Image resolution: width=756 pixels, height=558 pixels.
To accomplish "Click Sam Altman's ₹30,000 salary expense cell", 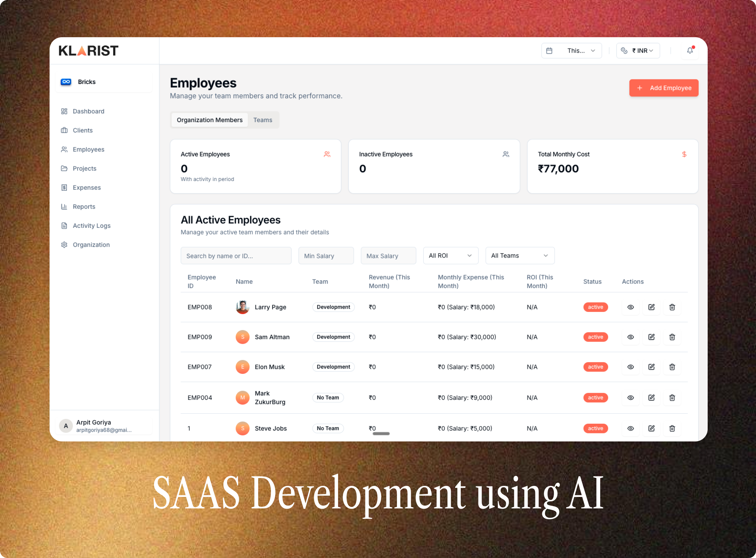I will 467,337.
